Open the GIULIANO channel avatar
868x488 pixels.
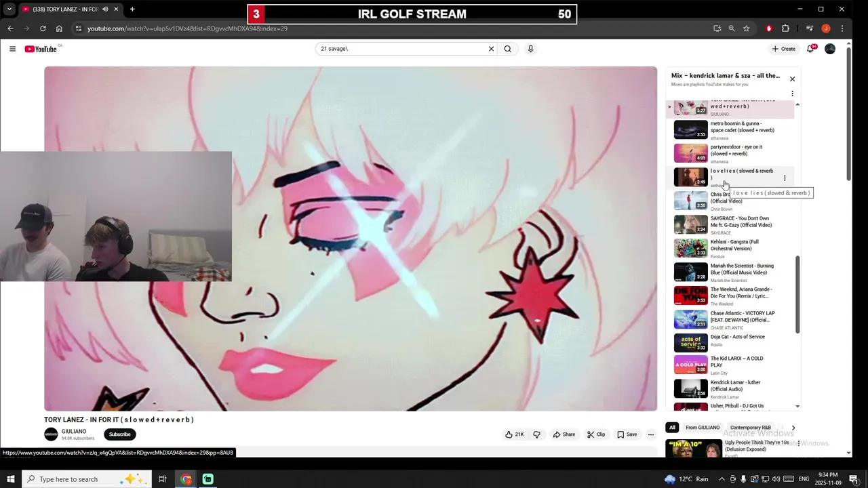click(51, 434)
